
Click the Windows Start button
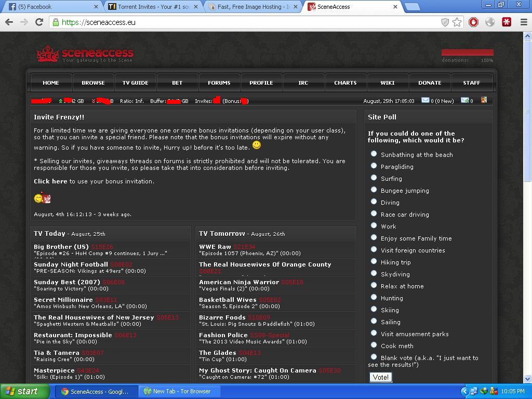pos(25,391)
